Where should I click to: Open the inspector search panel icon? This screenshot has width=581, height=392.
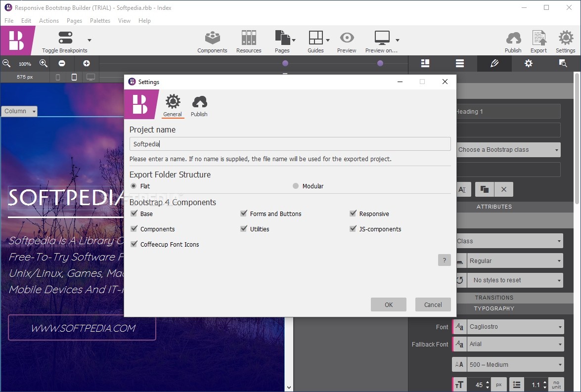click(563, 63)
